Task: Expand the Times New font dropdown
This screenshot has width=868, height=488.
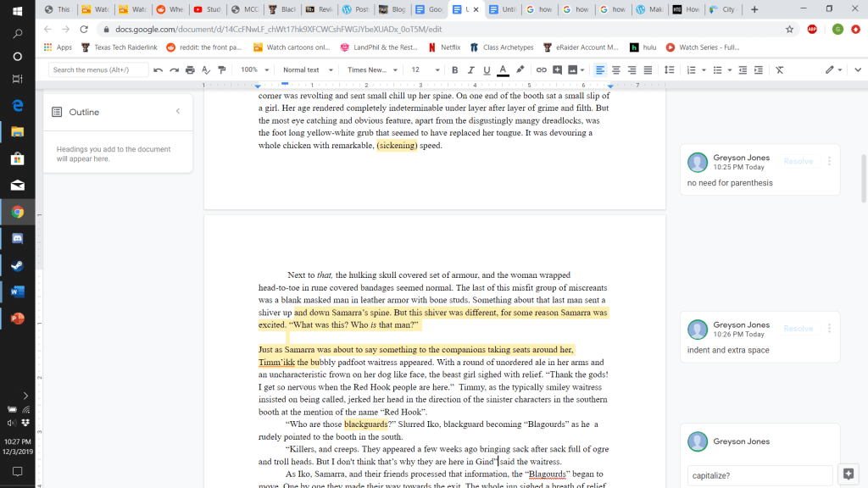Action: [372, 69]
